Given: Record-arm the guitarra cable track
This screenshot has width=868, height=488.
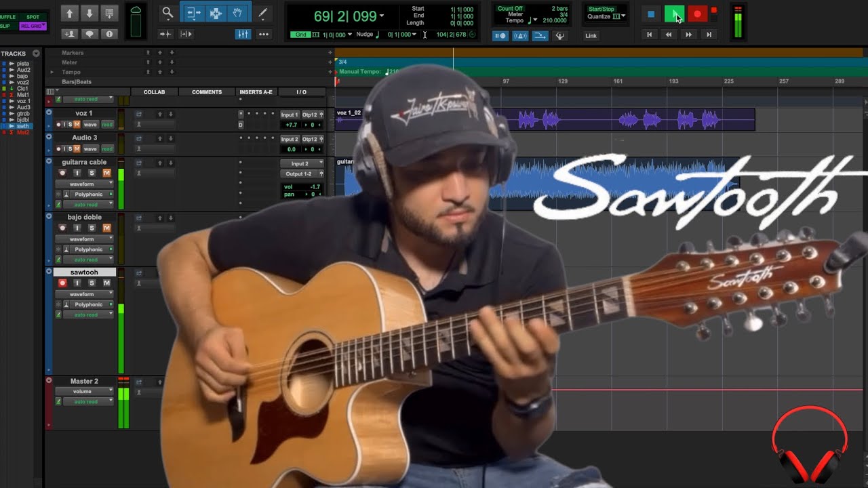Looking at the screenshot, I should click(62, 173).
